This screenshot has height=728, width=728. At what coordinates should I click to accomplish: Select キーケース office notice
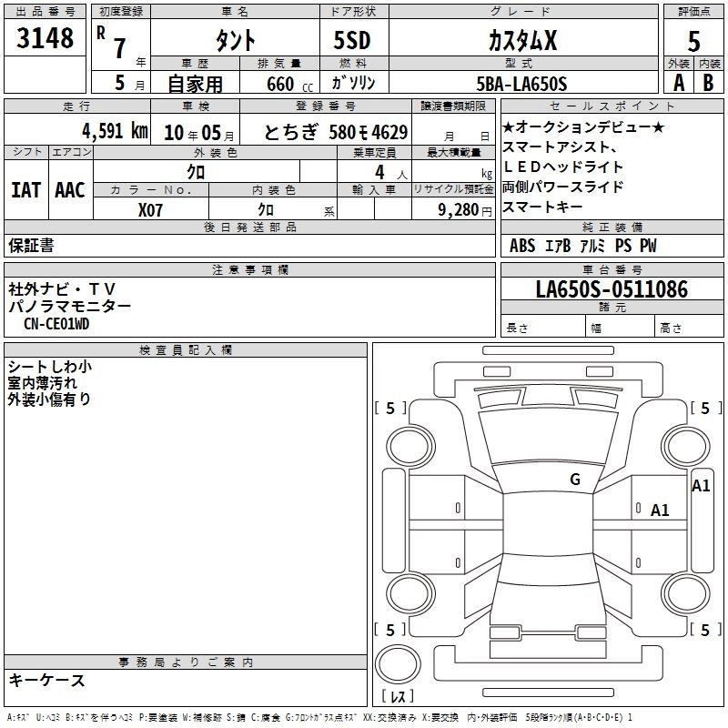(x=47, y=680)
